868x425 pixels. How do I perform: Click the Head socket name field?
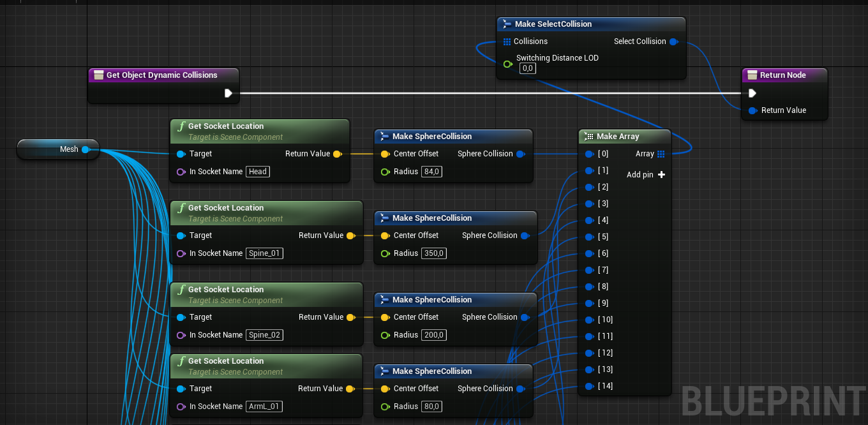point(258,172)
